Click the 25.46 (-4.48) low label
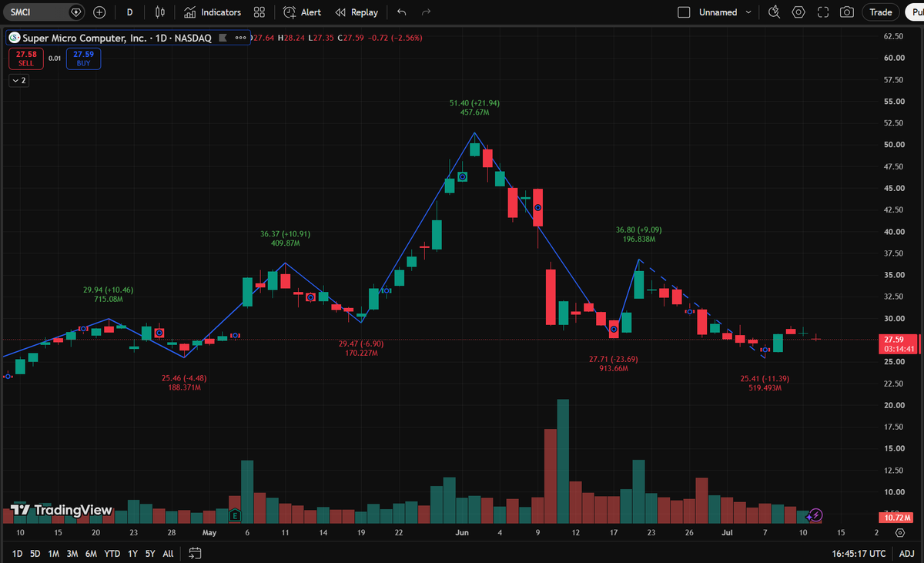 tap(183, 378)
